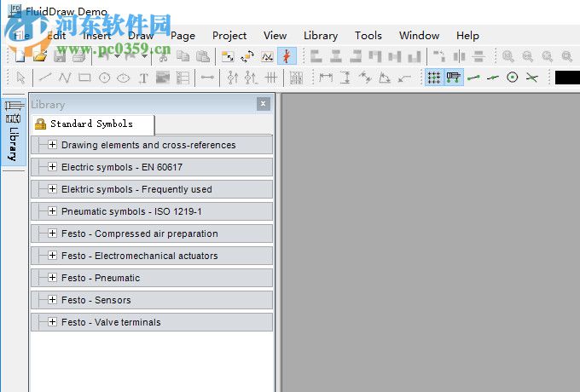Toggle snap to endpoint green line
Image resolution: width=580 pixels, height=392 pixels.
[x=473, y=78]
